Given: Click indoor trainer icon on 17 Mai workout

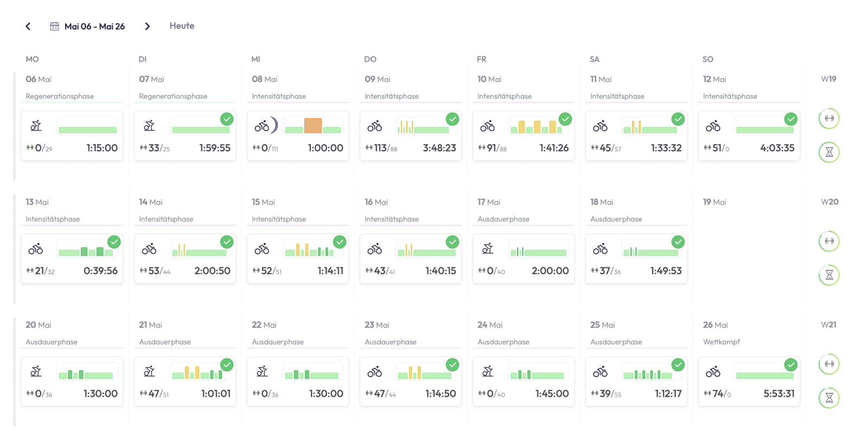Looking at the screenshot, I should pyautogui.click(x=488, y=249).
